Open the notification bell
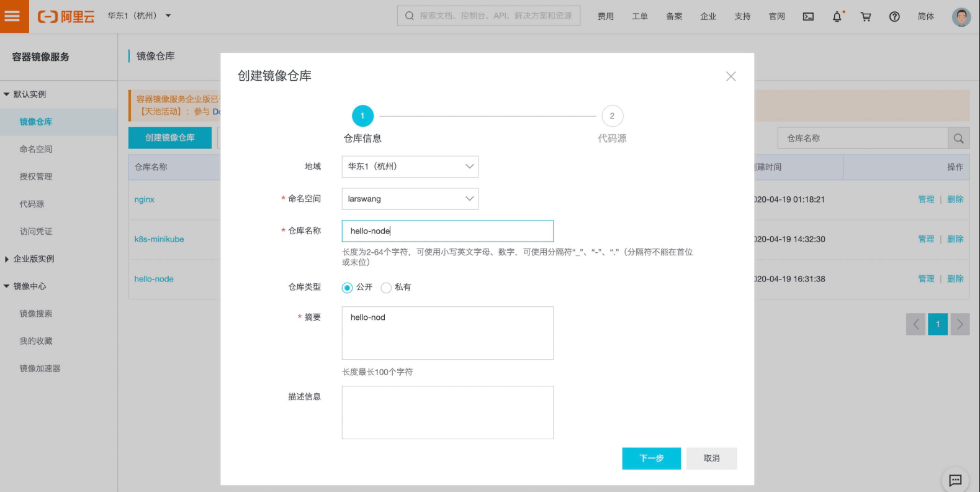The height and width of the screenshot is (492, 980). tap(837, 17)
